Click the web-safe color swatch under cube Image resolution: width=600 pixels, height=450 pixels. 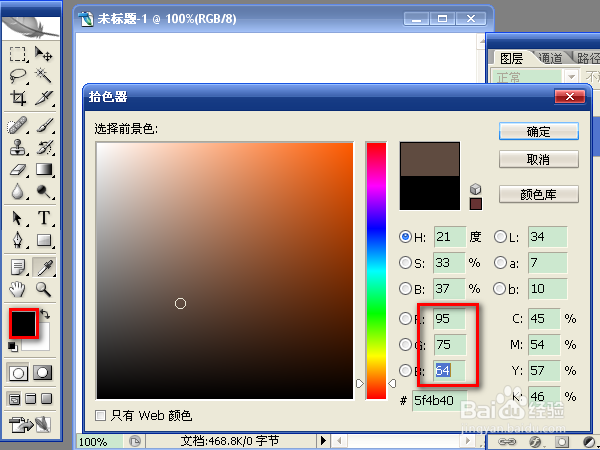(476, 204)
